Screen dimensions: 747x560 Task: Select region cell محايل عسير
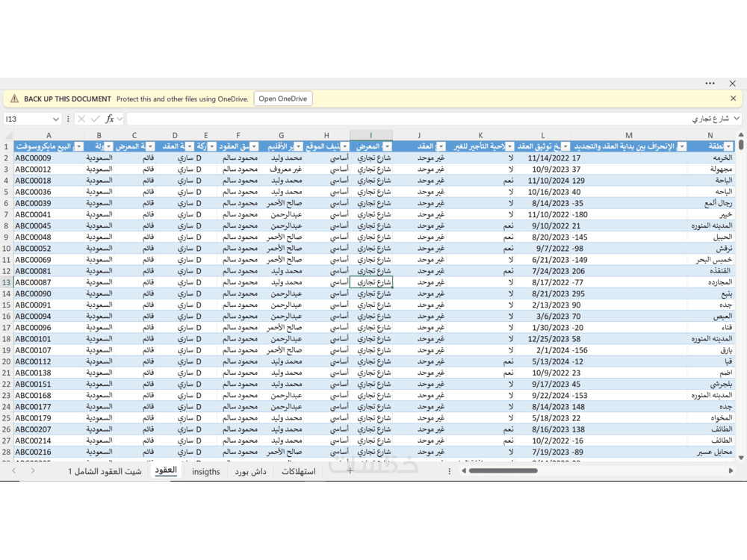point(711,452)
